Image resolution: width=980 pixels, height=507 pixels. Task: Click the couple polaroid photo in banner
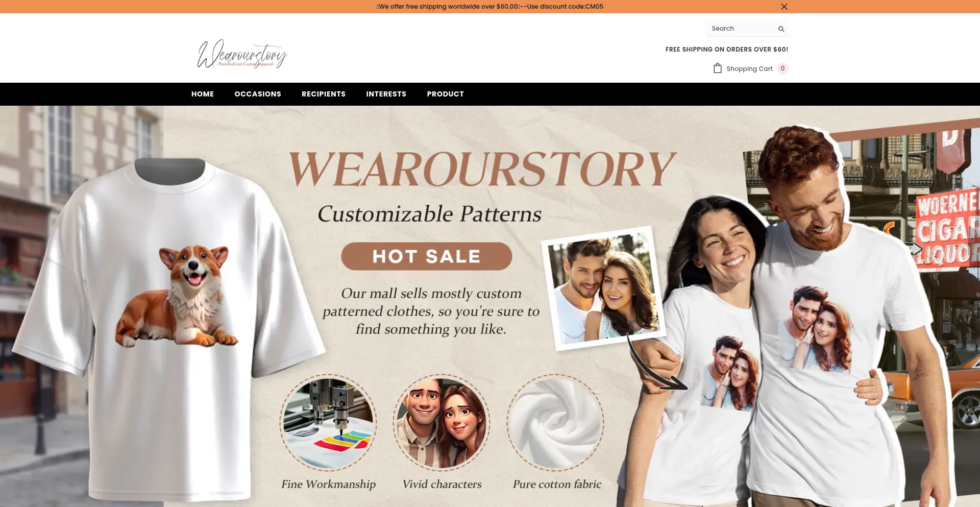click(603, 288)
